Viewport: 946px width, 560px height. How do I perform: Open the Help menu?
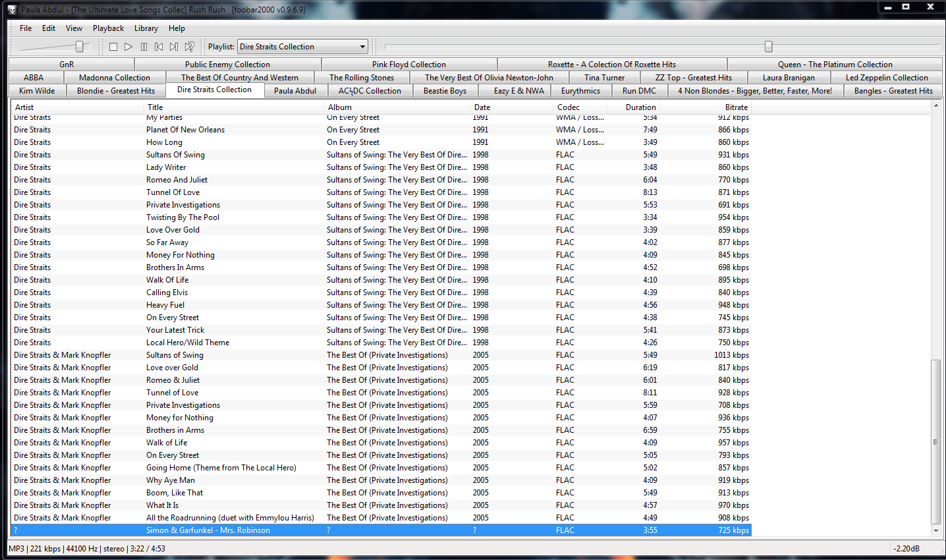tap(177, 28)
